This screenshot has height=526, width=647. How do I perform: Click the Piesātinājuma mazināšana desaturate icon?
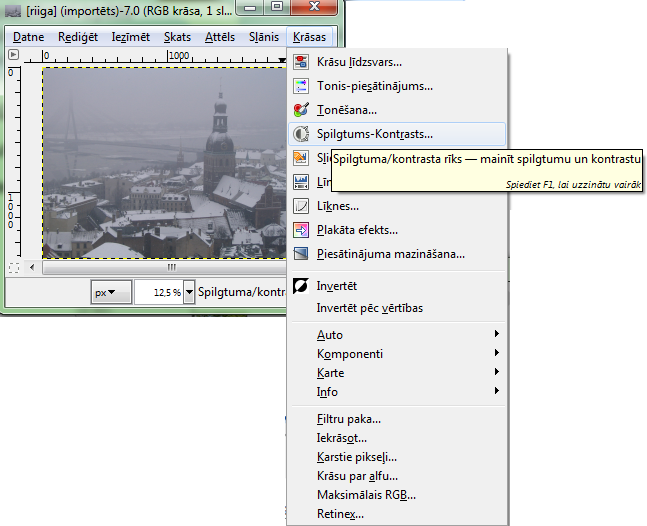[x=301, y=254]
